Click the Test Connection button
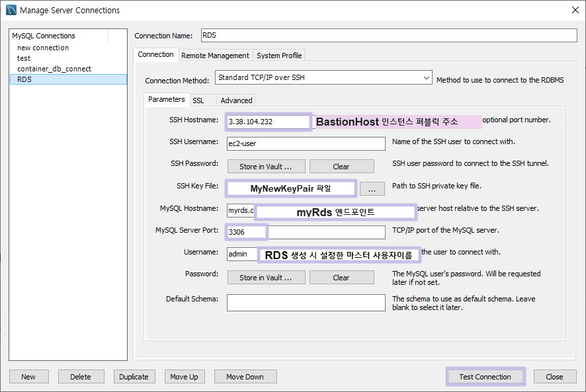This screenshot has height=392, width=586. point(485,377)
